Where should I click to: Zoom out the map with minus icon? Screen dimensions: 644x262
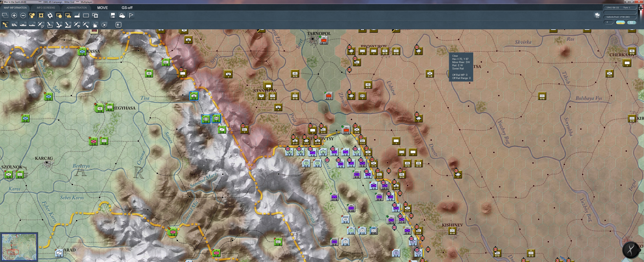click(x=23, y=16)
